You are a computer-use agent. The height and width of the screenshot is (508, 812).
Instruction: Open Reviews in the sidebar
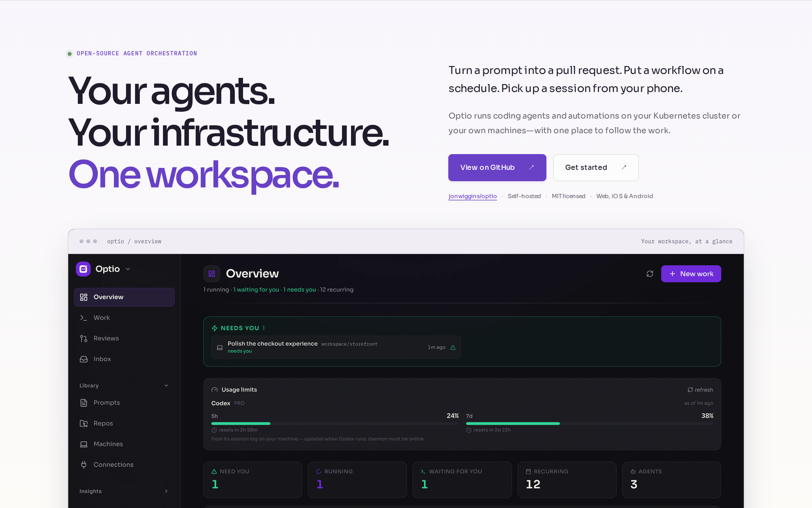pyautogui.click(x=124, y=338)
